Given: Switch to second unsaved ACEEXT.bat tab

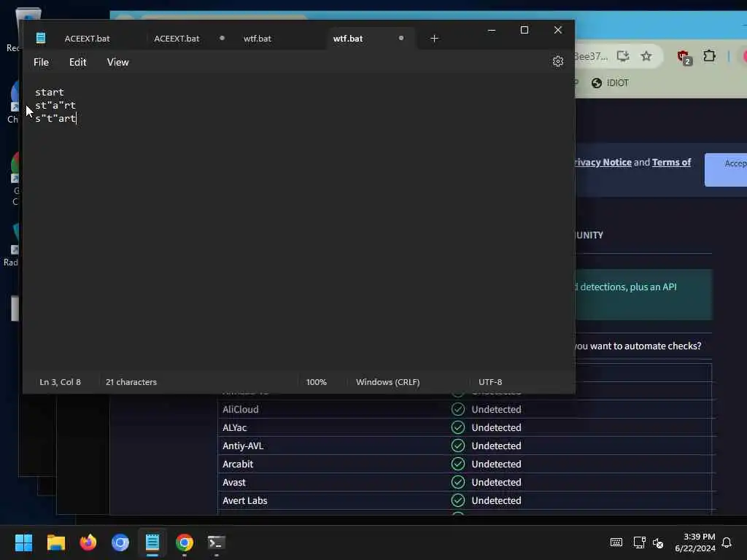Looking at the screenshot, I should click(177, 39).
